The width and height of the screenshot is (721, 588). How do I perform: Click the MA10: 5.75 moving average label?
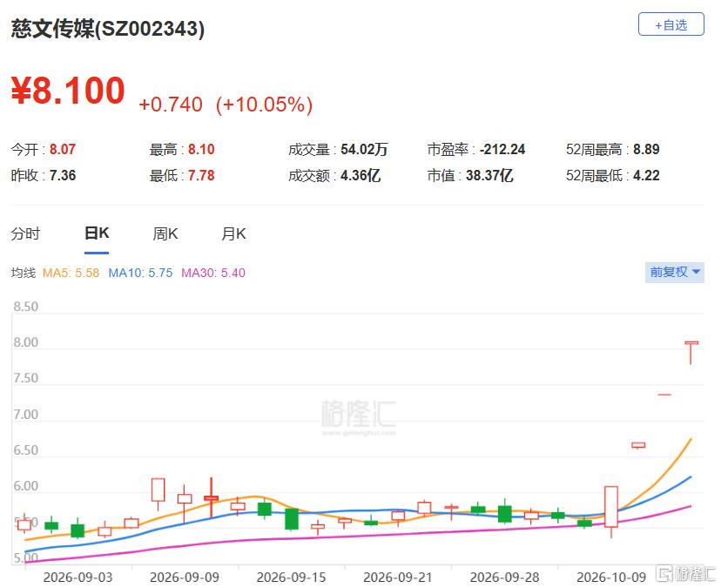[x=140, y=273]
